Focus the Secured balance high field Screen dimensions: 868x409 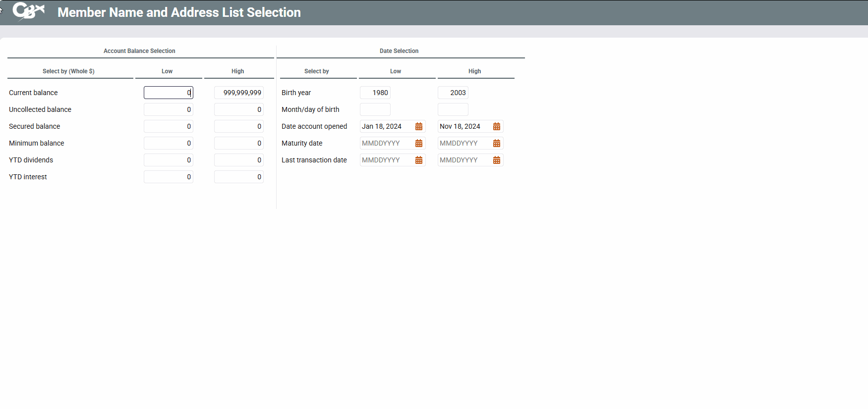(x=238, y=126)
